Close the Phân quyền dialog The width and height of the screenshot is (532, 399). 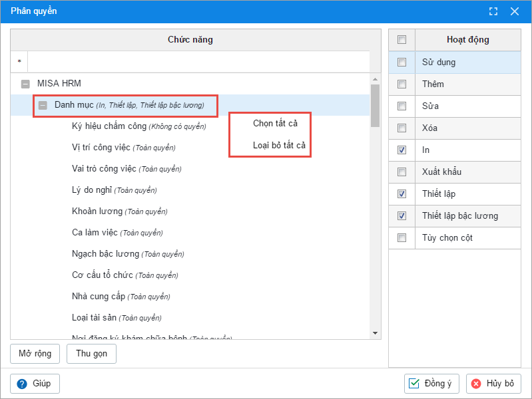click(514, 11)
